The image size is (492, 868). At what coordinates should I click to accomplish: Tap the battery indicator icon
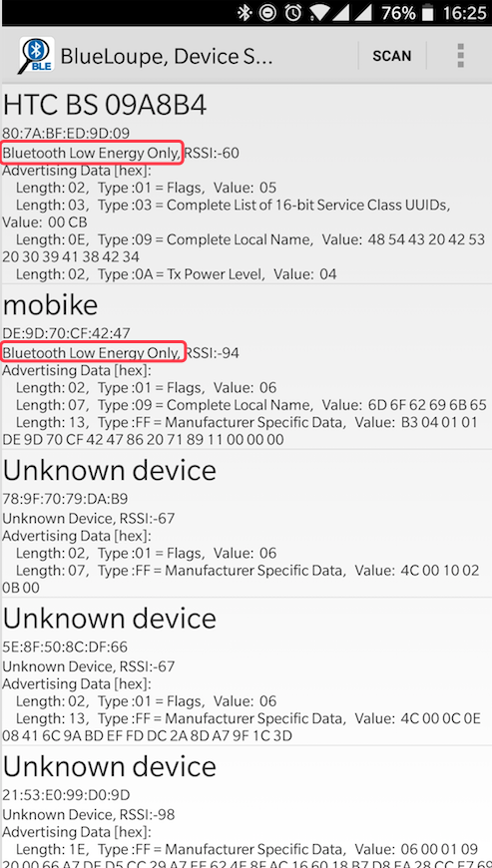coord(427,12)
